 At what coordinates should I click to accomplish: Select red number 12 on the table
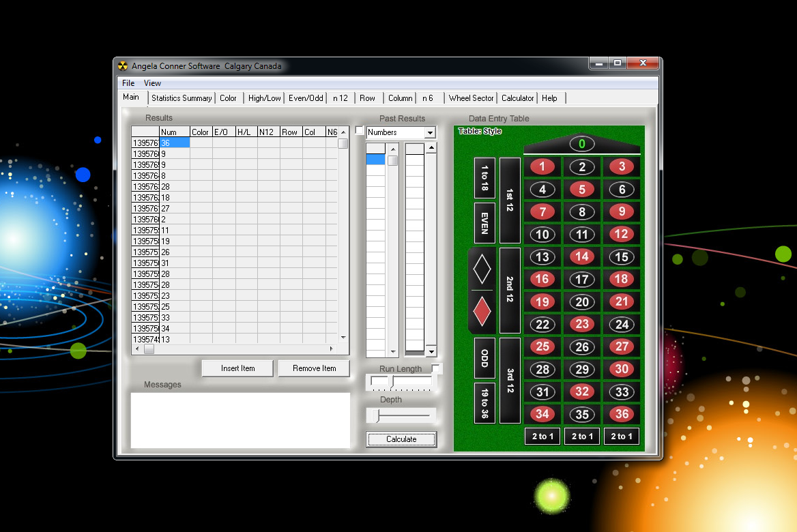click(x=621, y=234)
